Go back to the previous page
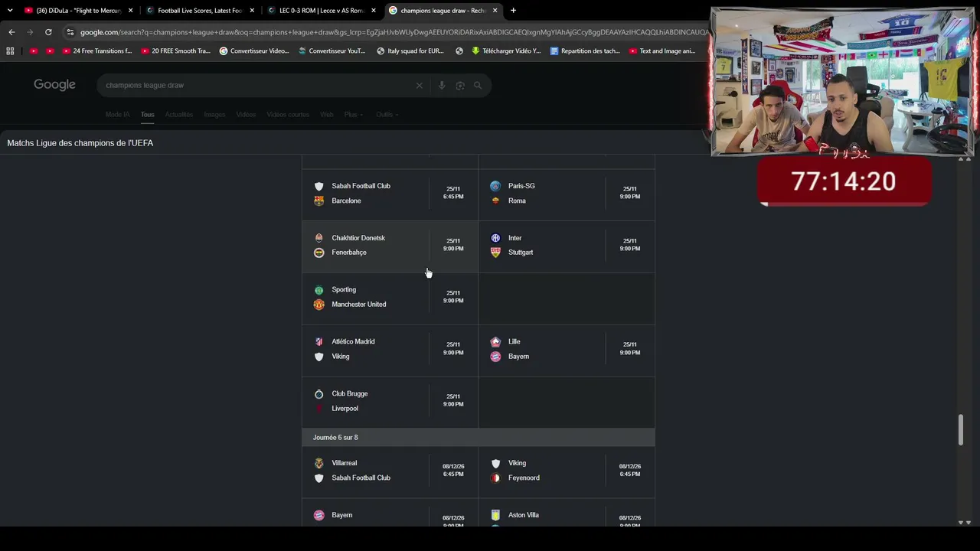 11,32
